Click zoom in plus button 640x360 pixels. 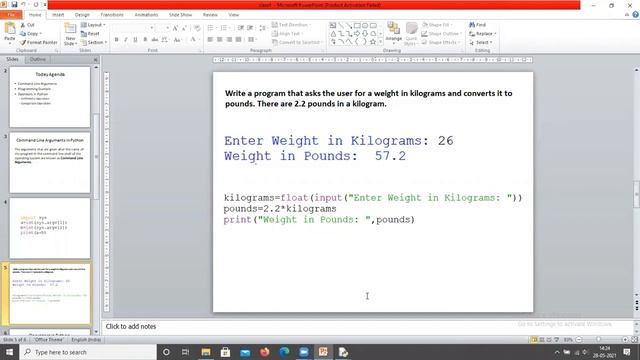coord(625,340)
